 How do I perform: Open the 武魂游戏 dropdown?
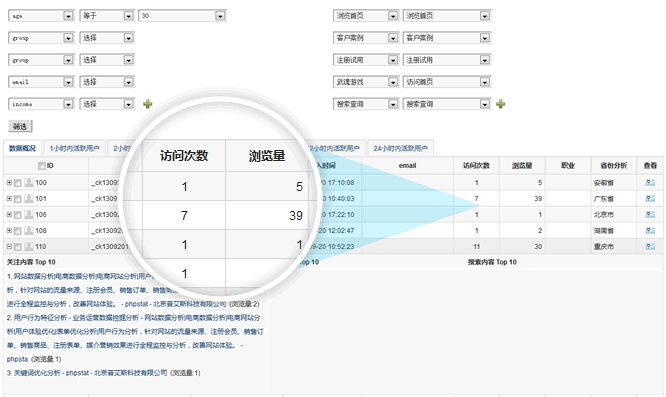click(366, 82)
